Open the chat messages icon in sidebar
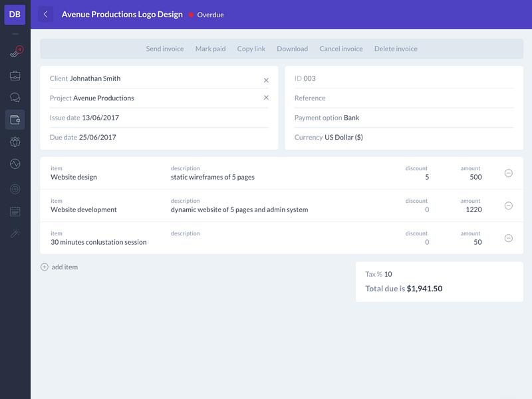Image resolution: width=532 pixels, height=399 pixels. pos(15,98)
